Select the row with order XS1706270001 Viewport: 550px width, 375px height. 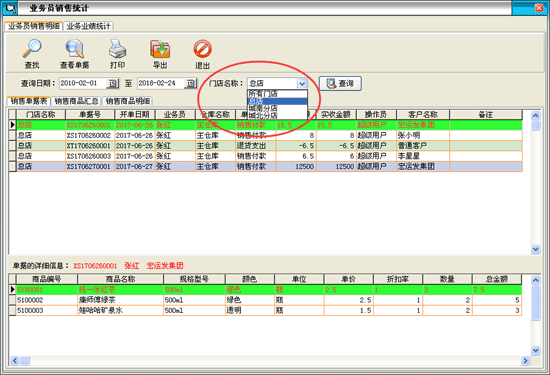coord(266,166)
